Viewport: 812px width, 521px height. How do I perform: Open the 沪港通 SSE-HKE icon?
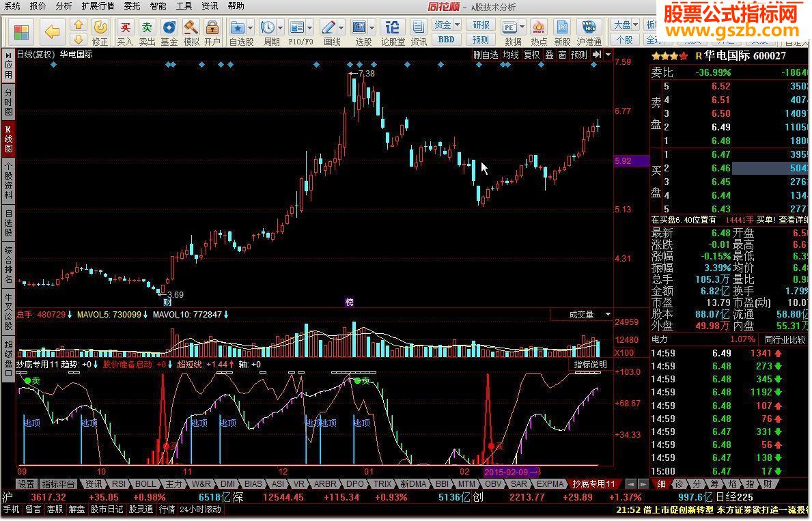coord(589,32)
